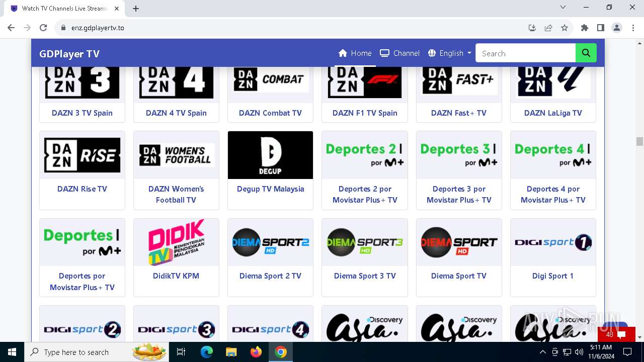
Task: Open DAZN LaLiga TV link
Action: pyautogui.click(x=553, y=113)
